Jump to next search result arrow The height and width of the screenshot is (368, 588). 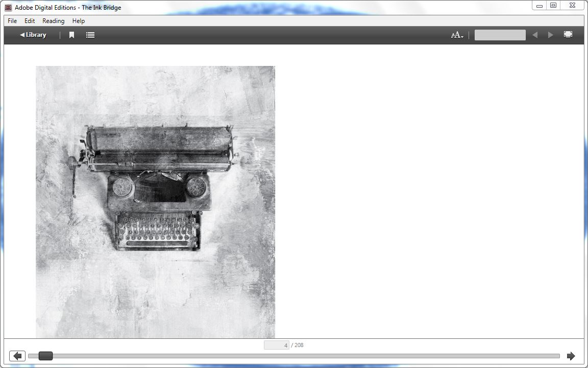(550, 35)
